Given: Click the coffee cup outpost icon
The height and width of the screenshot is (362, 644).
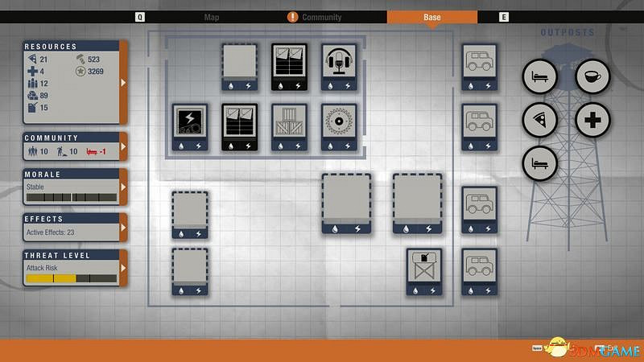Looking at the screenshot, I should click(592, 76).
